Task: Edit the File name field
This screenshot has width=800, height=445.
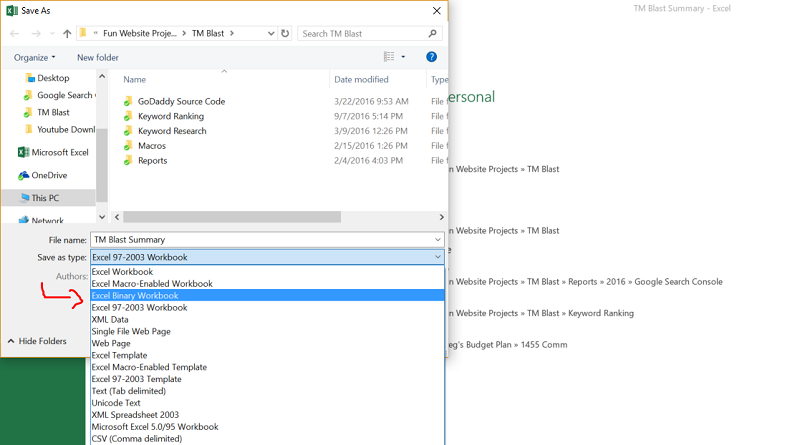Action: coord(261,240)
